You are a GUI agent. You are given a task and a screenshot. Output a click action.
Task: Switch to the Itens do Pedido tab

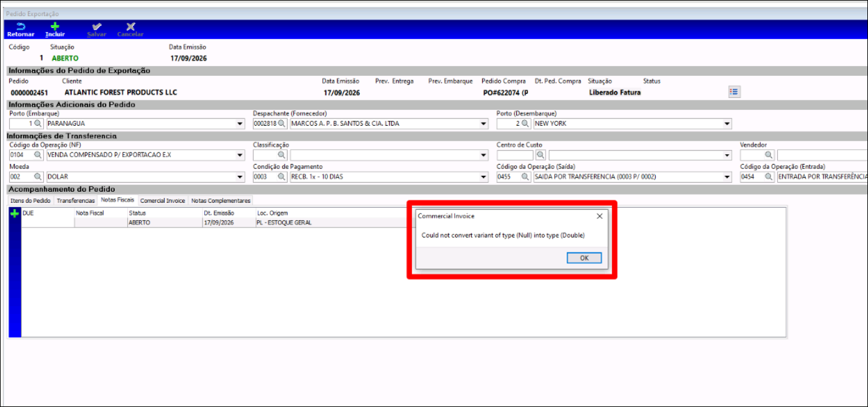pyautogui.click(x=31, y=201)
